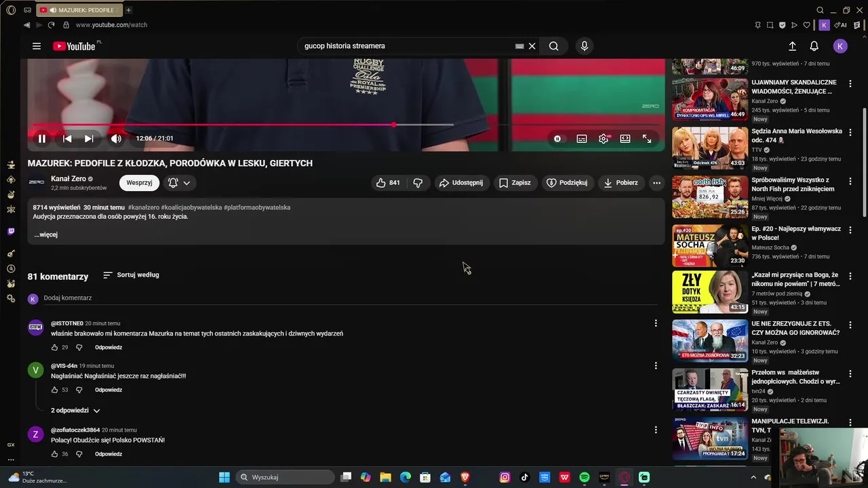Viewport: 868px width, 488px height.
Task: Open the Kanał Zero channel avatar
Action: (x=37, y=182)
